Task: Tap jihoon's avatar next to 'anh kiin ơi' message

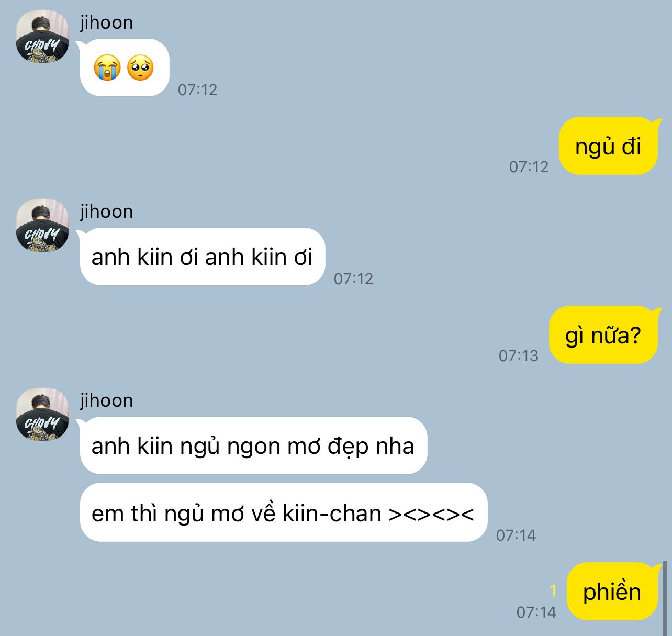Action: pyautogui.click(x=42, y=225)
